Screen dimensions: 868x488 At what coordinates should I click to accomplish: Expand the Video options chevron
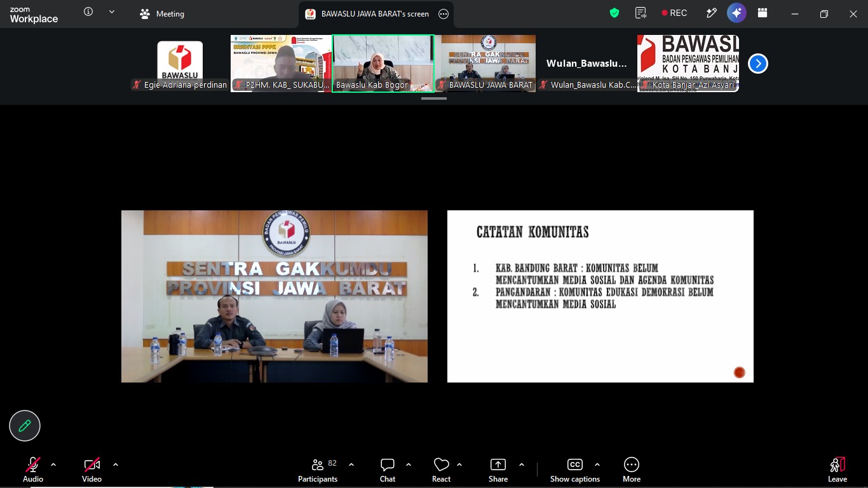point(115,464)
